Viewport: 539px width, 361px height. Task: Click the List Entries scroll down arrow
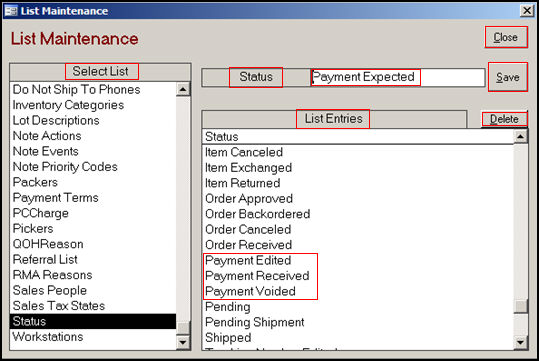[x=520, y=342]
